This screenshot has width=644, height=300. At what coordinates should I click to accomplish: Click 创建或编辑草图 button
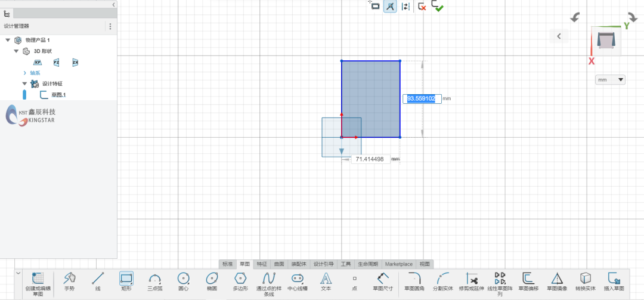point(38,282)
